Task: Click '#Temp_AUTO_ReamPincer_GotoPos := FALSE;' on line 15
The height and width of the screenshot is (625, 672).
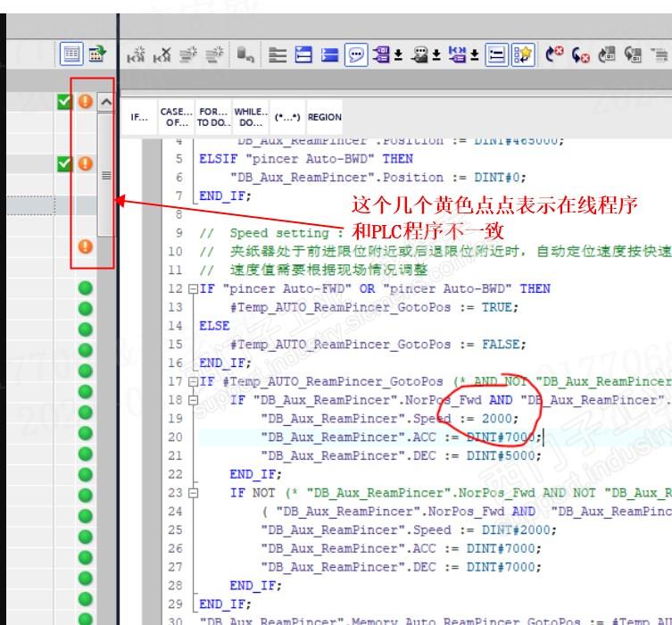Action: (378, 345)
